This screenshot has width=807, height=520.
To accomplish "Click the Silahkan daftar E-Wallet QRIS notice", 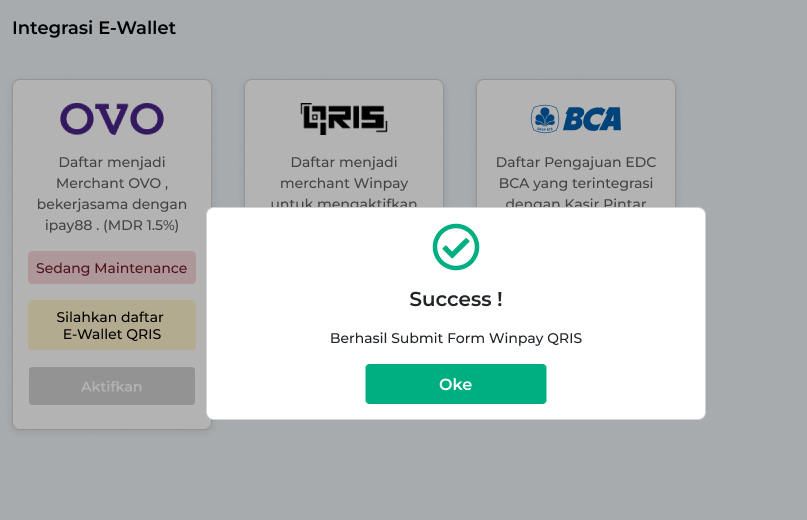I will click(112, 325).
